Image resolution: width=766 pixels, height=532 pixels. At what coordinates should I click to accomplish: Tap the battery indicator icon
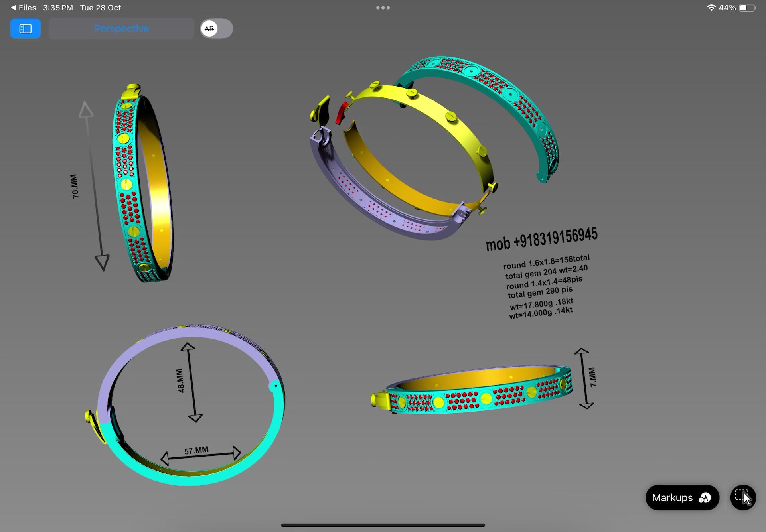click(746, 8)
